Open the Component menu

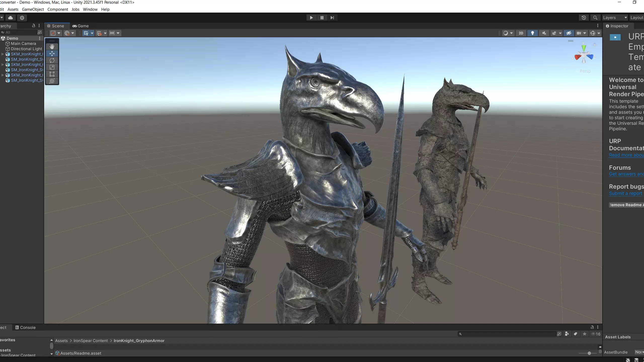click(58, 9)
